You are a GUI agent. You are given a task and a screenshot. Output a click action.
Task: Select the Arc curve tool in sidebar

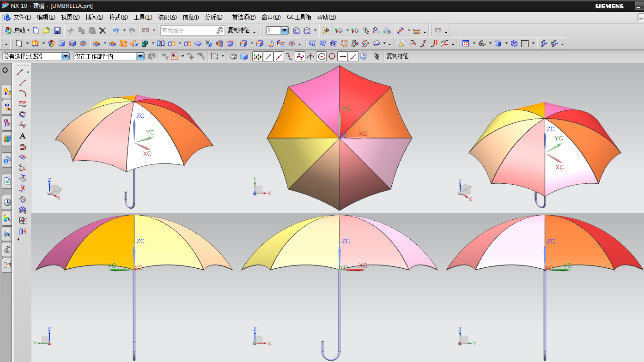coord(22,94)
